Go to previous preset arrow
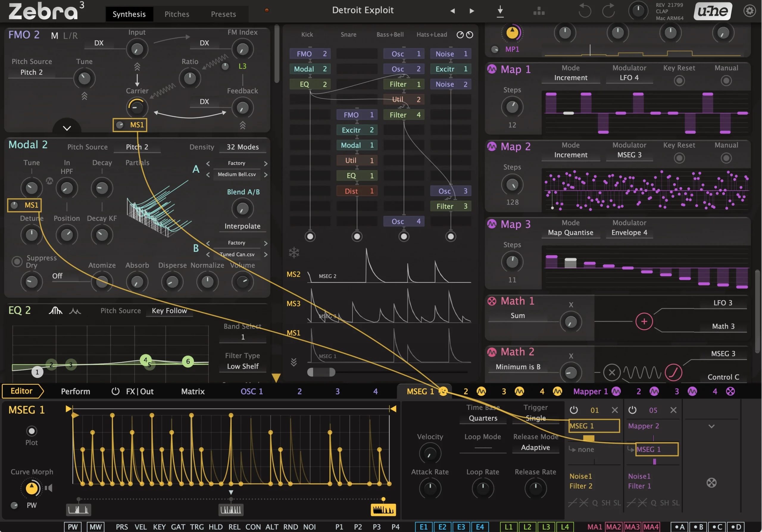The image size is (762, 532). [x=452, y=11]
